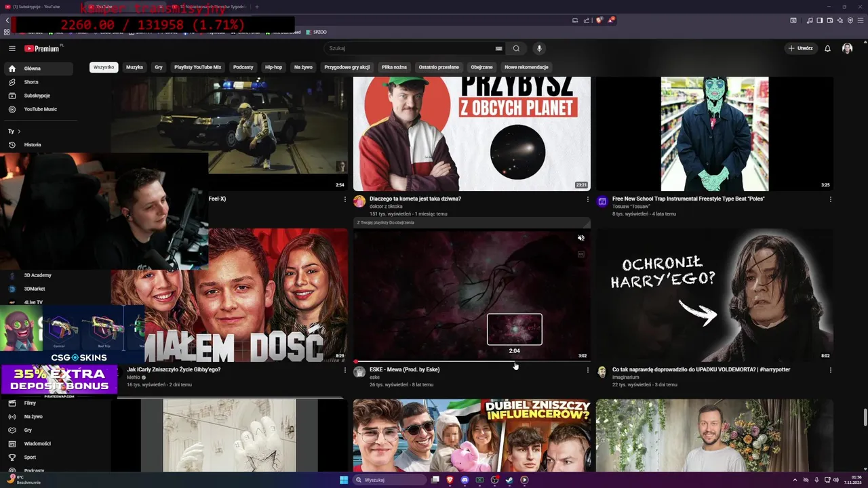Switch to the Subskrypcje - YouTube browser tab
This screenshot has height=488, width=868.
pos(41,7)
